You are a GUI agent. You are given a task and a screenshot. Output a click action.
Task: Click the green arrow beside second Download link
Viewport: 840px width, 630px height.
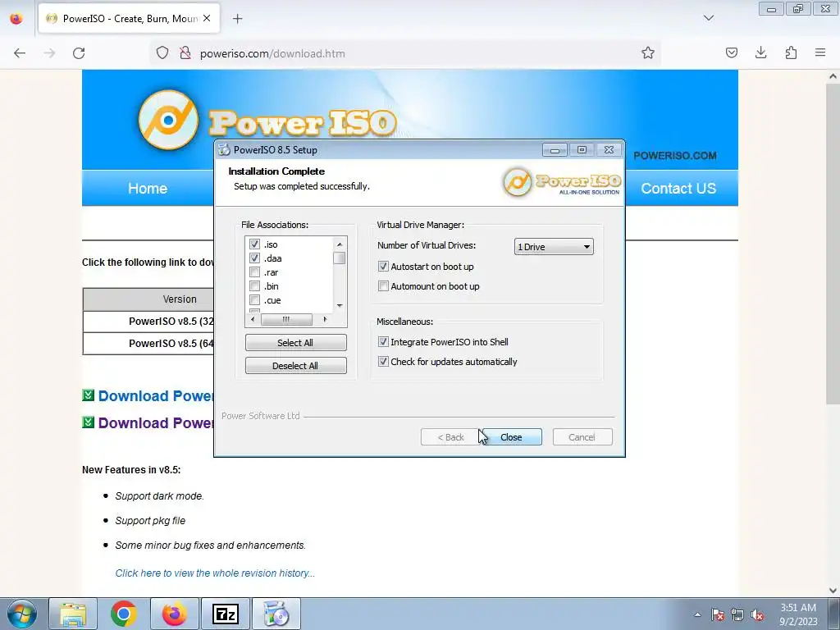coord(89,422)
